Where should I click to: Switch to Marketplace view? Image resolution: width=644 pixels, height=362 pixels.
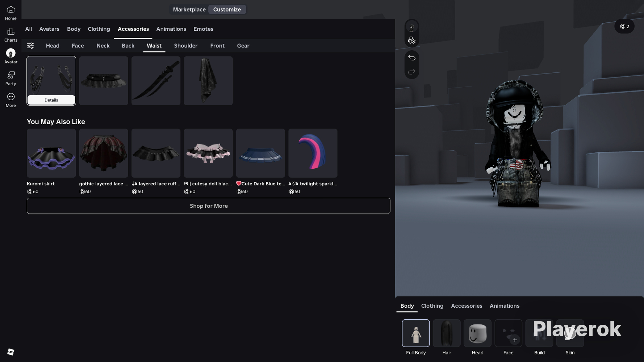click(x=189, y=9)
